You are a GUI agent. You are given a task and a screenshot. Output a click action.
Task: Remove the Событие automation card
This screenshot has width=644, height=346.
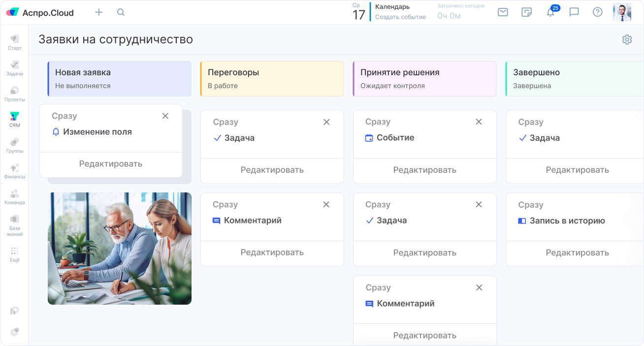[x=479, y=122]
